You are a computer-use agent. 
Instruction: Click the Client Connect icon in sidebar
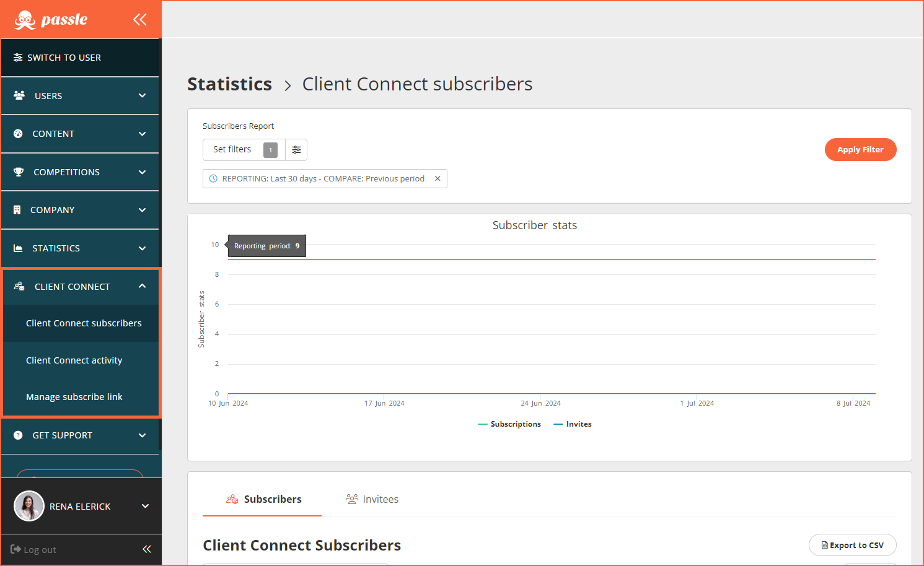pos(19,286)
